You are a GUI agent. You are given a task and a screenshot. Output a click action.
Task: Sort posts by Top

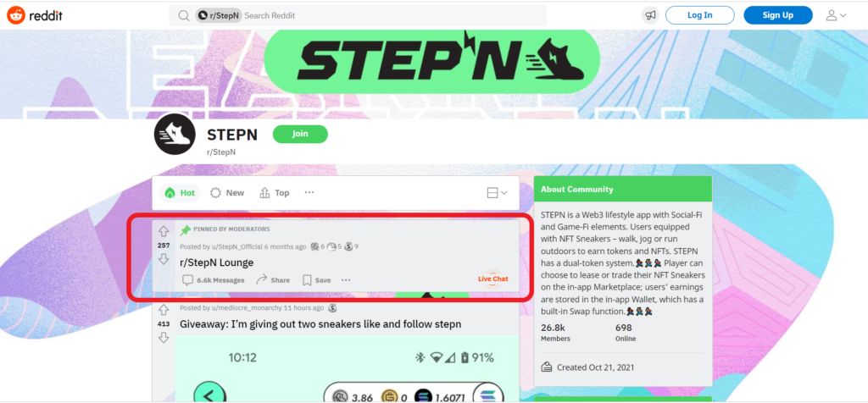[x=274, y=193]
